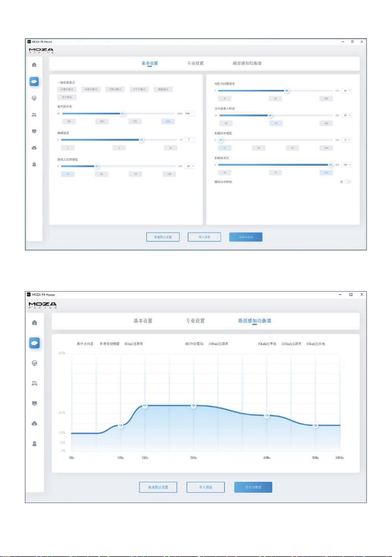Switch to the 专业设置 tab in the equalizer window

tap(195, 321)
